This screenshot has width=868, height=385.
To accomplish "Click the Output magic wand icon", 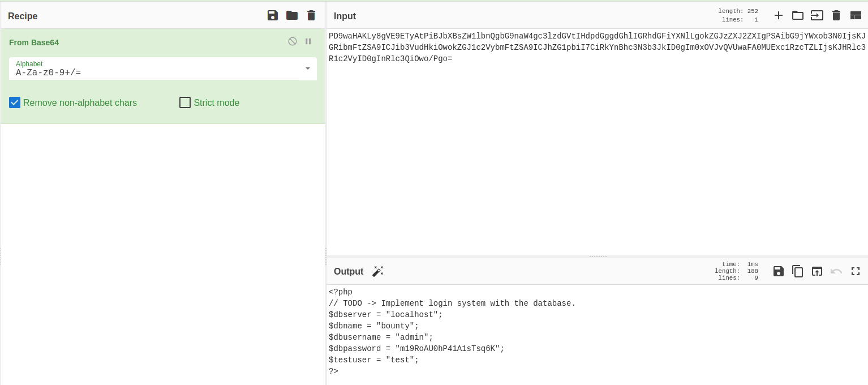I will [x=377, y=271].
